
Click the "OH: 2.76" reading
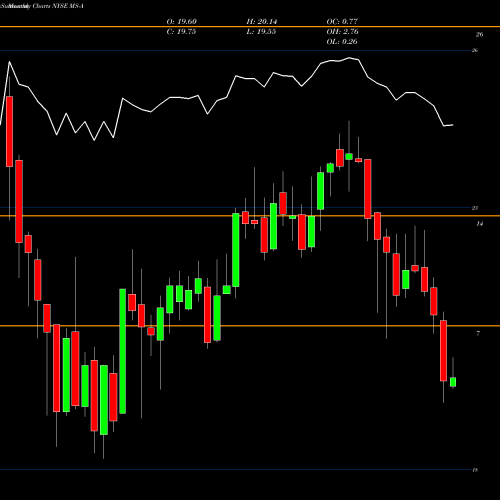(x=342, y=32)
